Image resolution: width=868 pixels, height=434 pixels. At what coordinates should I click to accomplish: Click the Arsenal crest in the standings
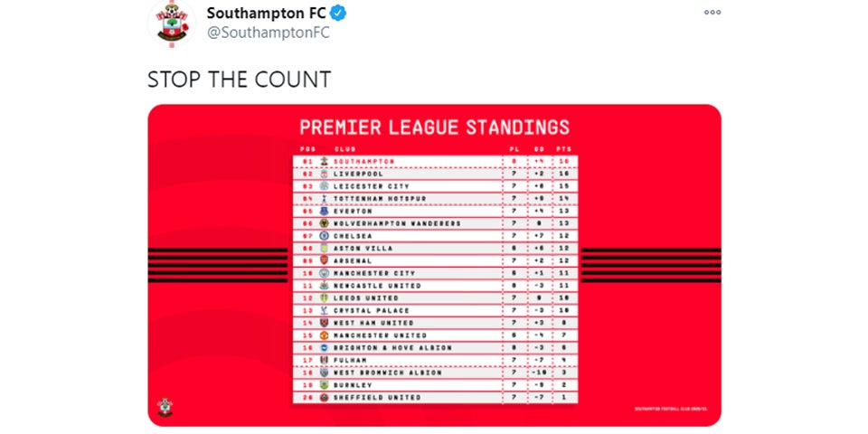pyautogui.click(x=325, y=260)
